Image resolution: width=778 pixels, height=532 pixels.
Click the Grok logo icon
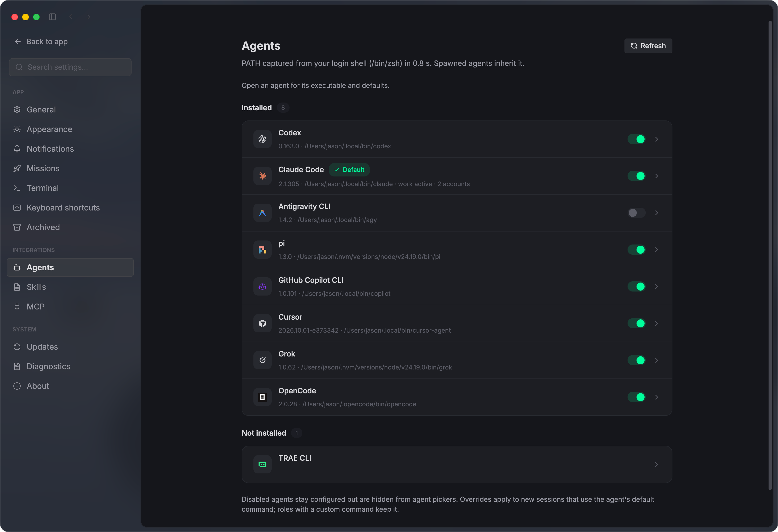tap(262, 360)
